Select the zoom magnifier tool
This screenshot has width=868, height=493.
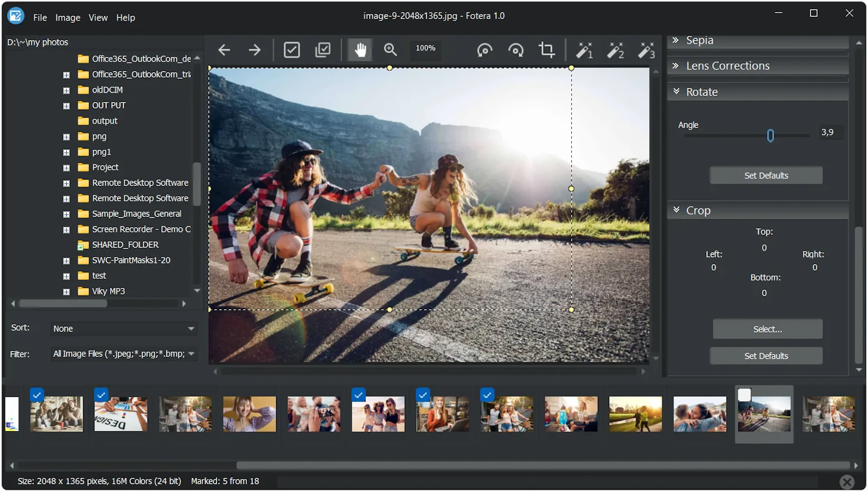(391, 50)
